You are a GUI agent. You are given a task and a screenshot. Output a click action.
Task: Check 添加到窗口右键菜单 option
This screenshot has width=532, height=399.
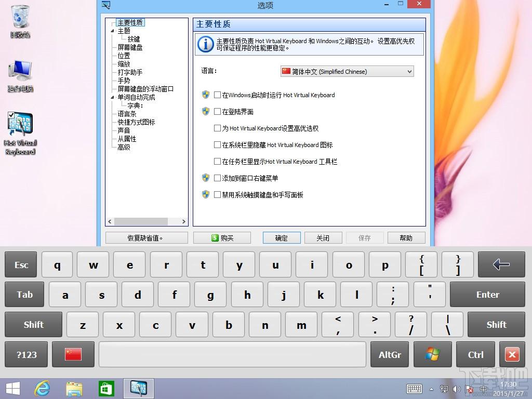[x=218, y=178]
